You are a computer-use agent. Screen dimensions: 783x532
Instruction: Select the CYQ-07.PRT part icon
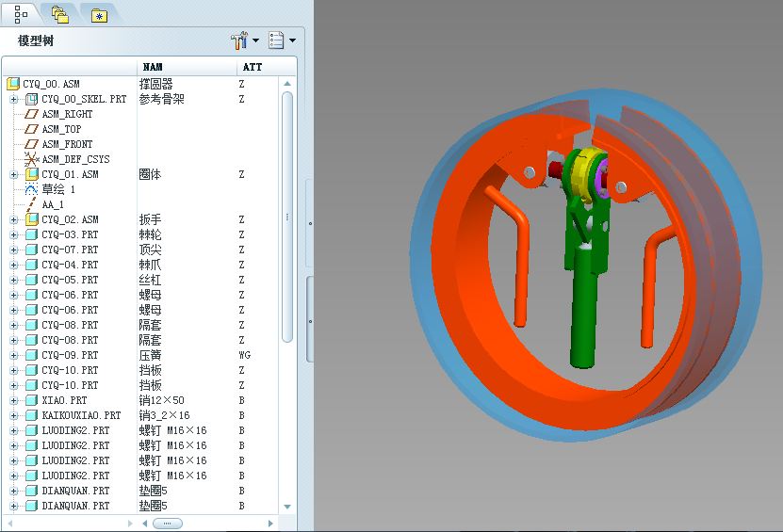point(32,250)
